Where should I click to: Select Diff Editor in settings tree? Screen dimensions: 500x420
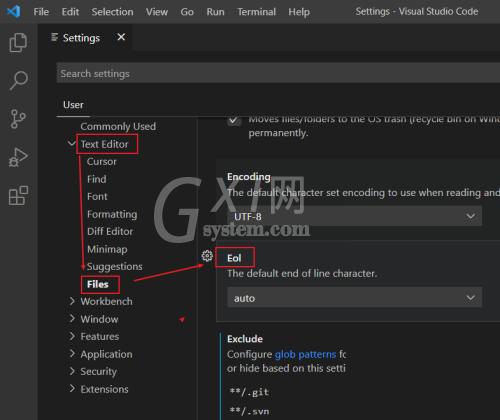coord(110,232)
